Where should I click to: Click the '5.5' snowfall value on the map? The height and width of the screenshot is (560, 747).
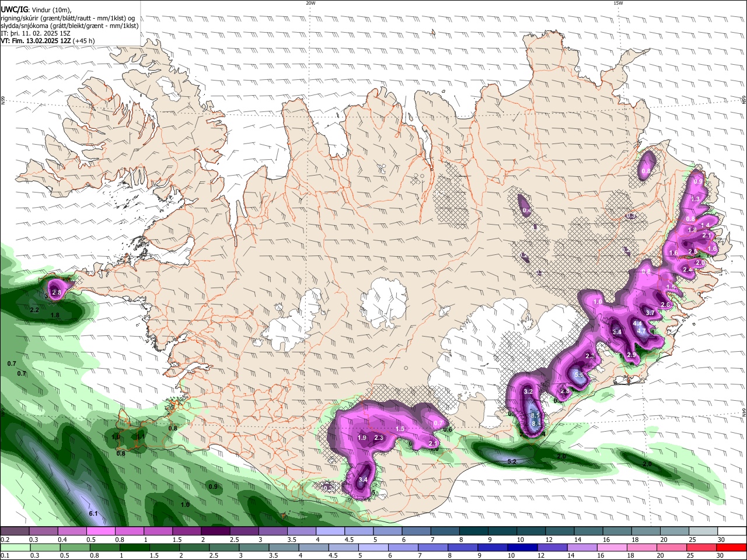(579, 374)
